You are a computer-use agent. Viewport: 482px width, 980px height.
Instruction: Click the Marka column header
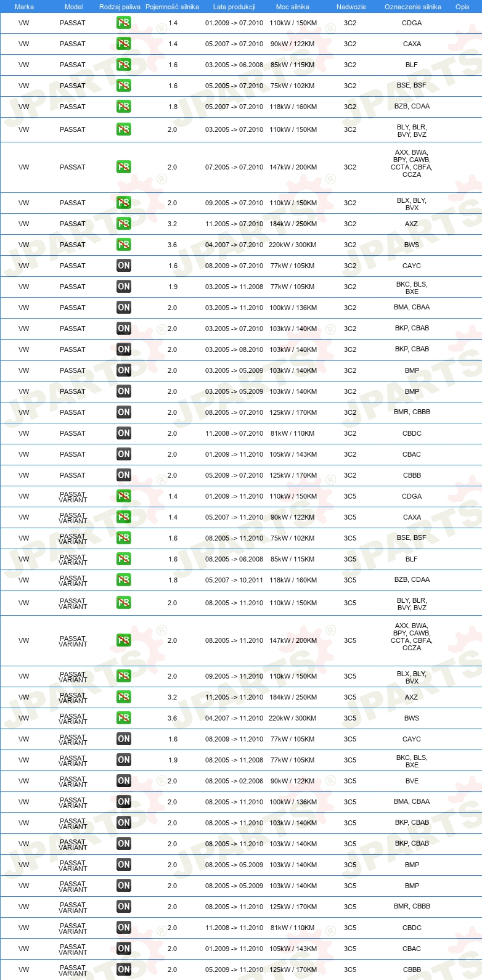24,7
